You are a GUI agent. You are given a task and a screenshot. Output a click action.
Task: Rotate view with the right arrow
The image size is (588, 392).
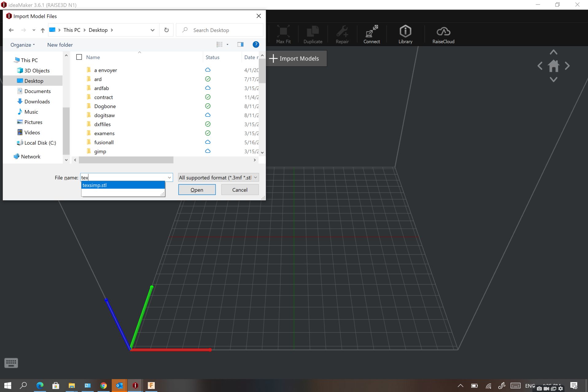click(567, 66)
